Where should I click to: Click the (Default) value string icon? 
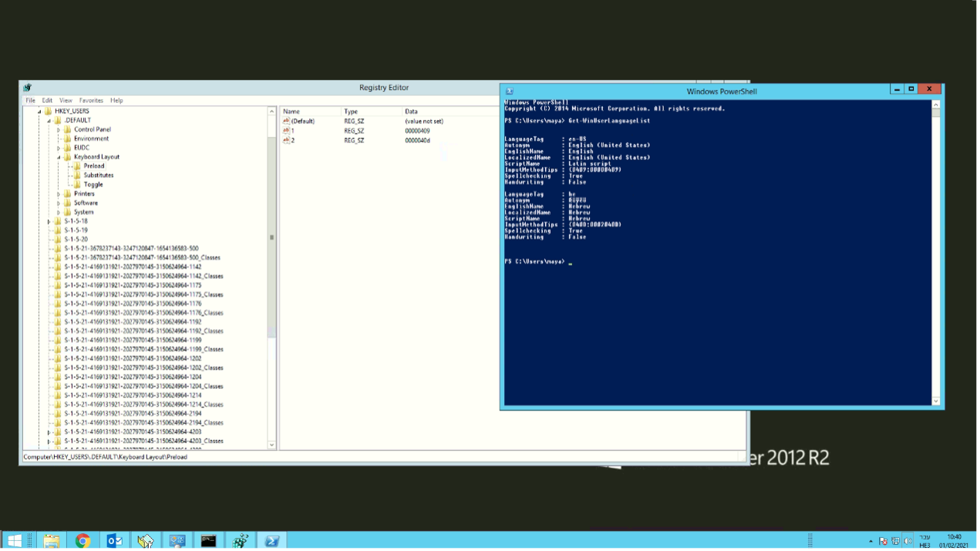pos(286,121)
